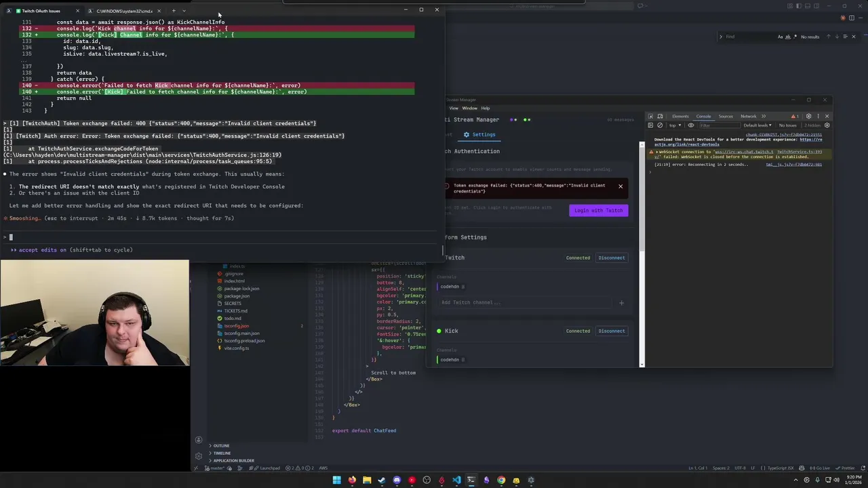The height and width of the screenshot is (488, 868).
Task: Open the DevTools three-dot menu
Action: 818,116
